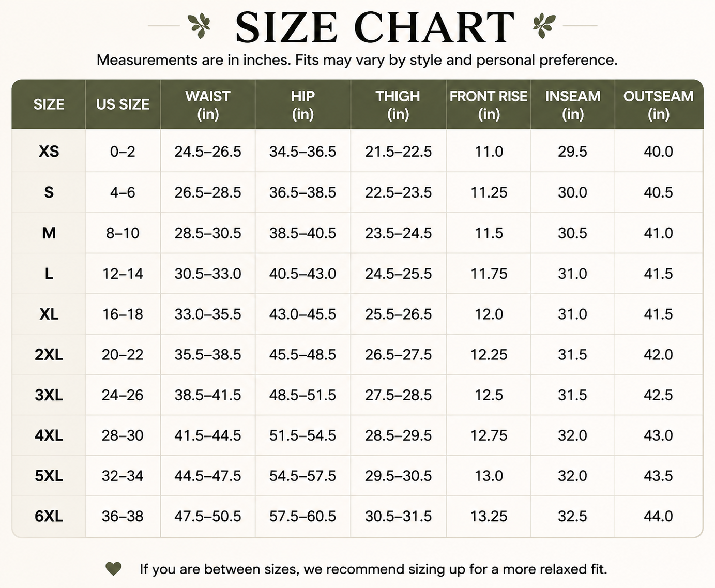The height and width of the screenshot is (588, 715).
Task: Click the HIP (in) column header
Action: coord(303,104)
